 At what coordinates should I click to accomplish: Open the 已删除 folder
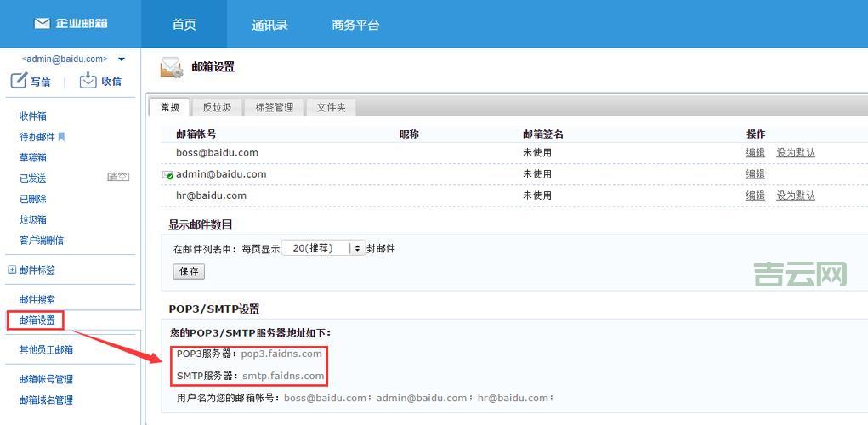(x=32, y=199)
